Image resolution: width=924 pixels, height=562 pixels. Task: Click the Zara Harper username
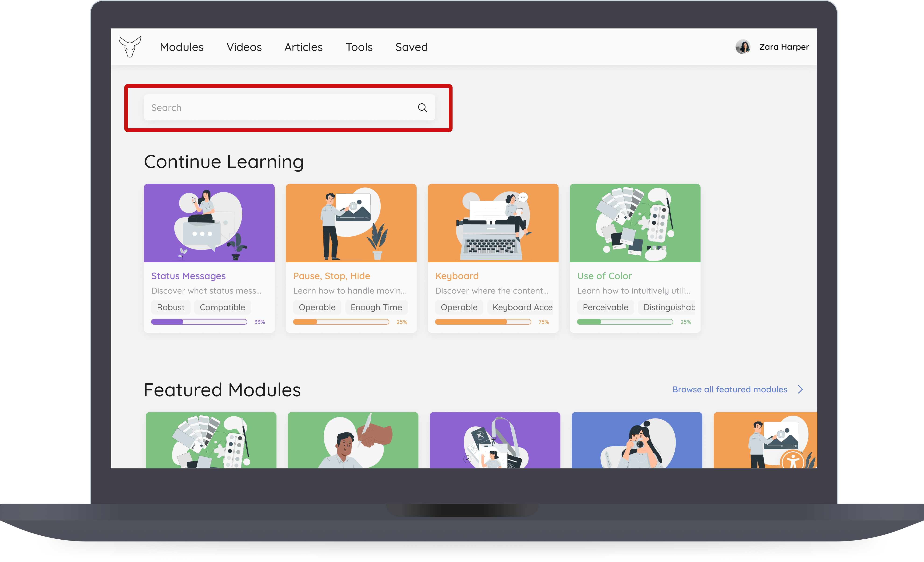784,47
